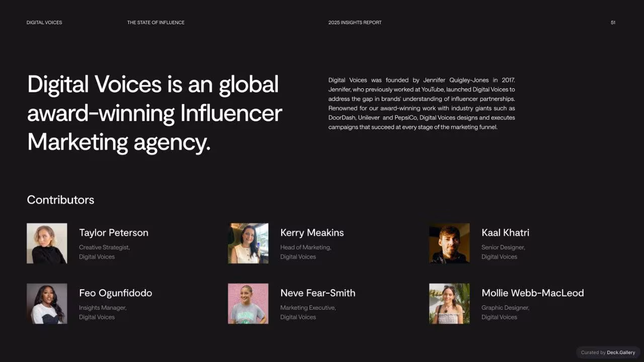Open Kerry Meakins' profile photo
Screen dimensions: 644x362
click(x=248, y=243)
